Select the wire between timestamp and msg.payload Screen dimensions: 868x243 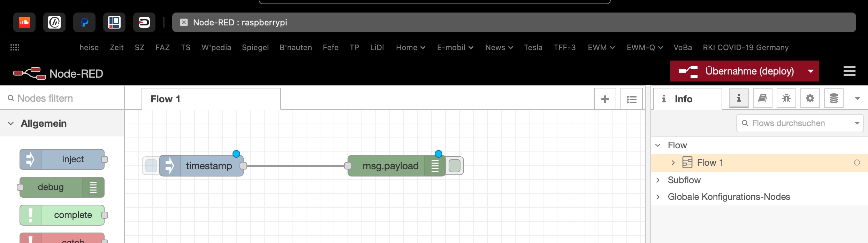pos(296,166)
